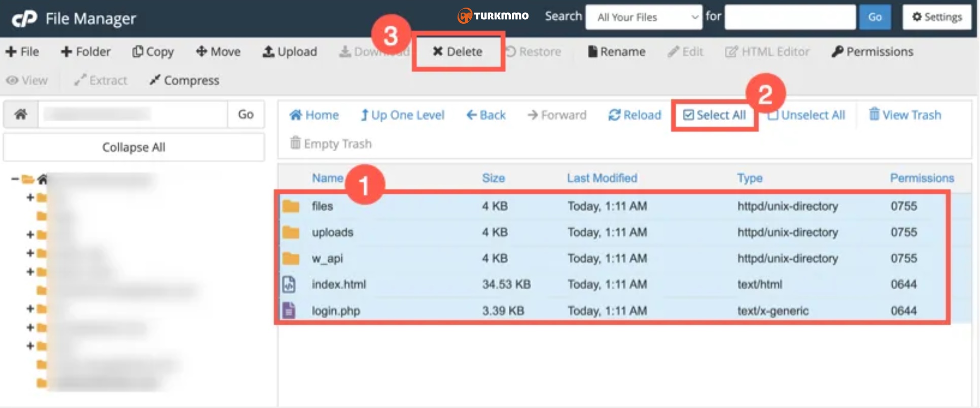
Task: Collapse the root home tree node
Action: pyautogui.click(x=15, y=179)
